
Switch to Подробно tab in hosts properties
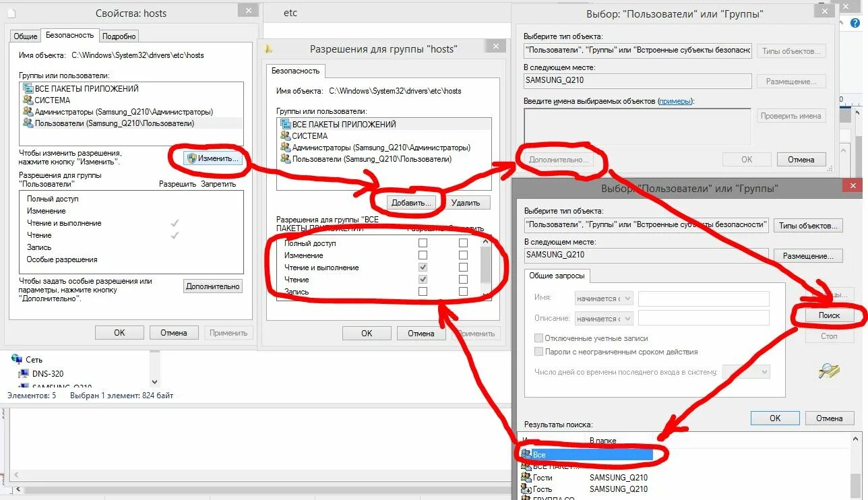tap(120, 36)
